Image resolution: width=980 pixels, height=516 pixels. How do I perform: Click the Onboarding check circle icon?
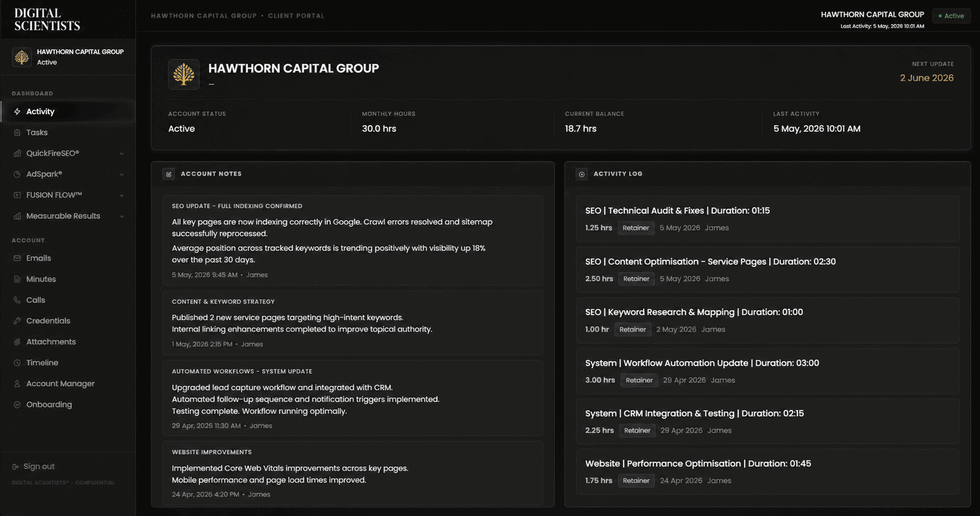17,404
